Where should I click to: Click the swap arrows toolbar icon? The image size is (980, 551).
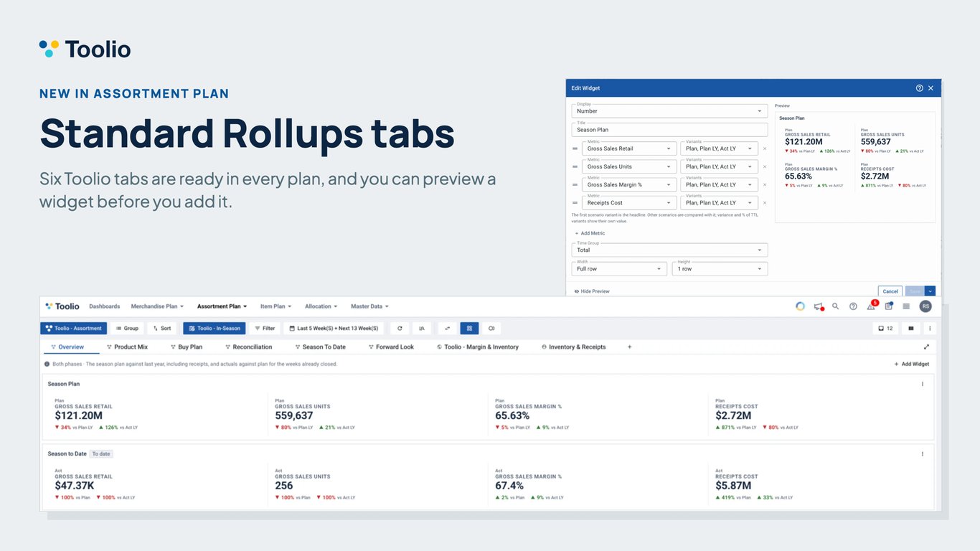(x=447, y=328)
